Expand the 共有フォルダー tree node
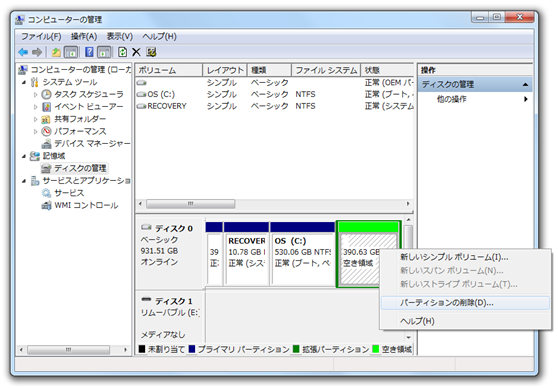The width and height of the screenshot is (558, 388). [35, 119]
